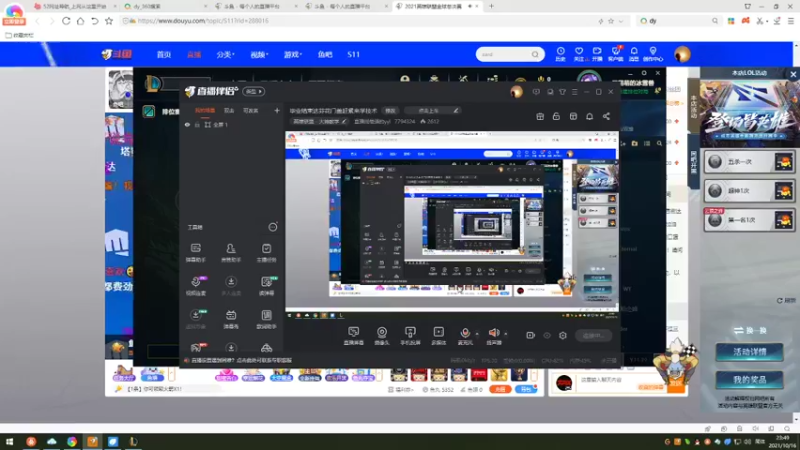Image resolution: width=800 pixels, height=450 pixels.
Task: Open the second toolbox tool, with person icon
Action: [x=231, y=253]
